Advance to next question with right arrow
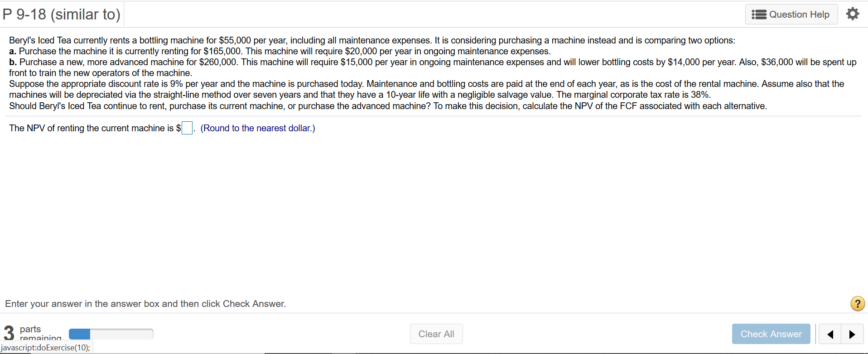 tap(852, 334)
